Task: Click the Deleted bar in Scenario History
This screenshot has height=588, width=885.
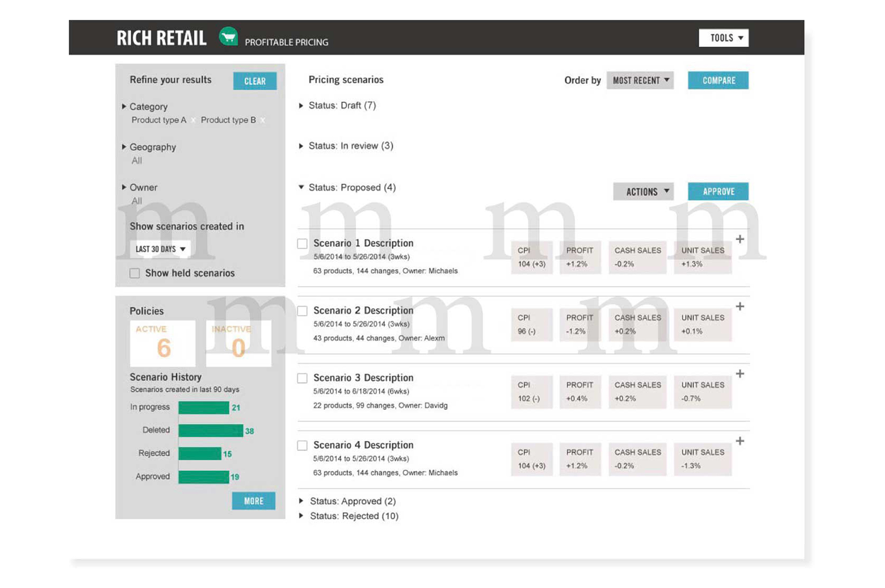Action: click(210, 431)
